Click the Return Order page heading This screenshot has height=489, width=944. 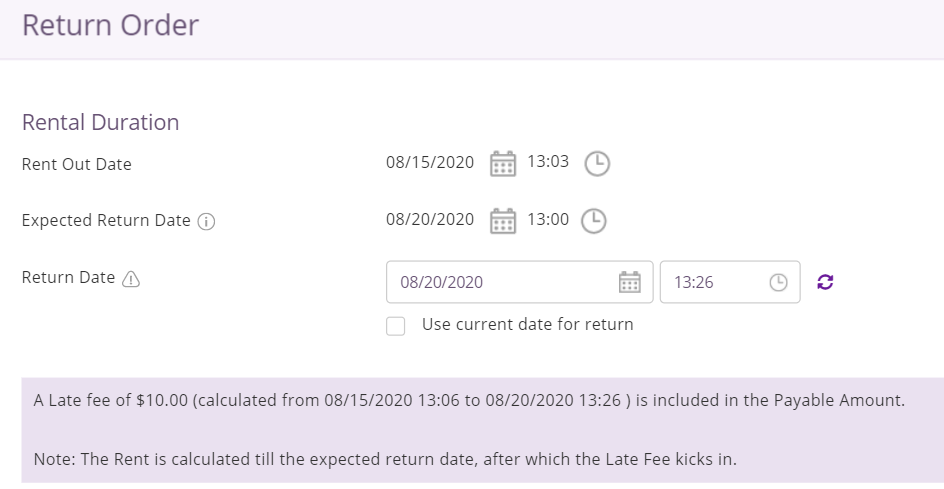(110, 25)
